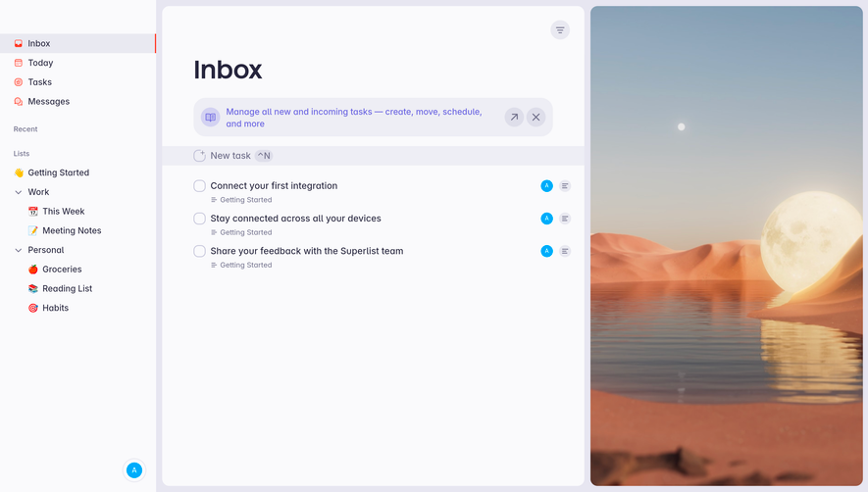
Task: Click the waving hand Getting Started icon
Action: point(19,172)
